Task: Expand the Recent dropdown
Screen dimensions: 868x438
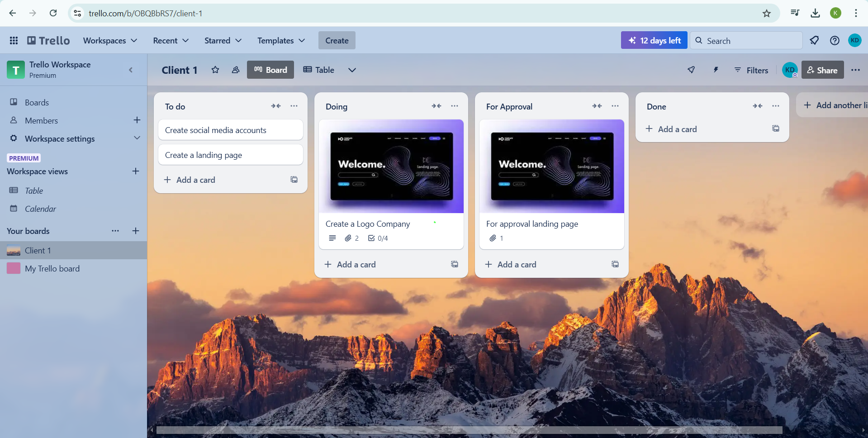Action: pos(171,41)
